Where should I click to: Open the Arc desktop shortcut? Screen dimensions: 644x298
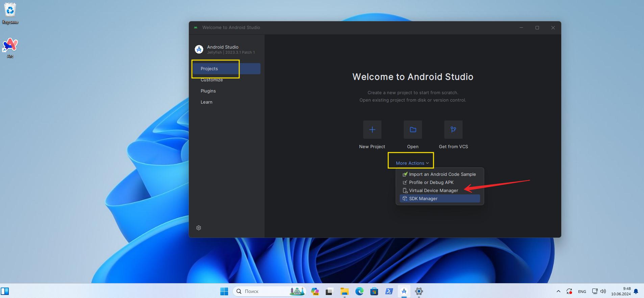pos(10,48)
